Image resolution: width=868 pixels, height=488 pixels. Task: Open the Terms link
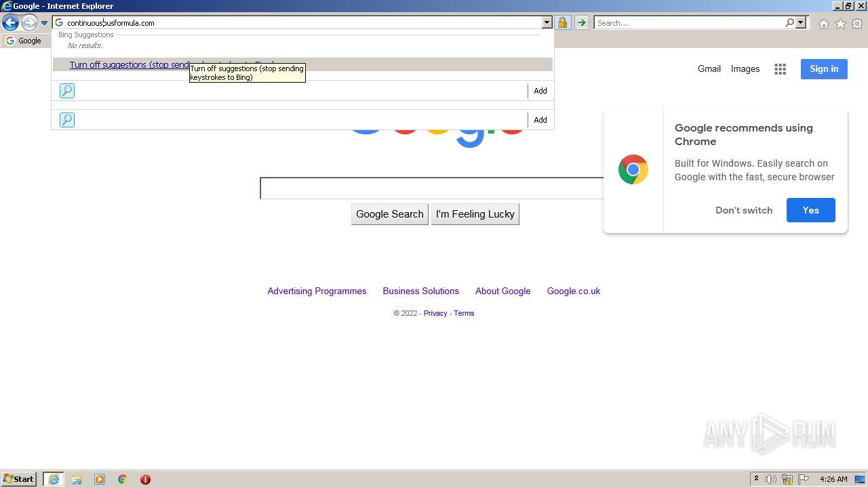tap(464, 313)
